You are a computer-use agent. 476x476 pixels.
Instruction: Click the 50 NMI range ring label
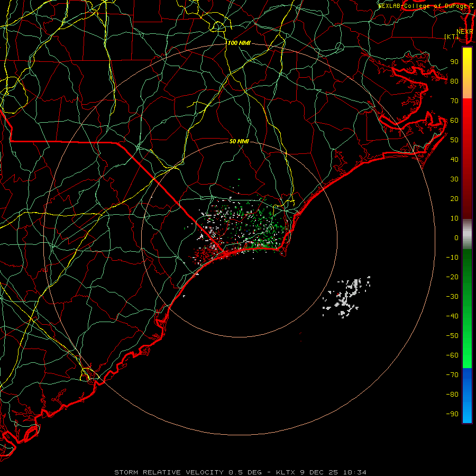point(239,141)
